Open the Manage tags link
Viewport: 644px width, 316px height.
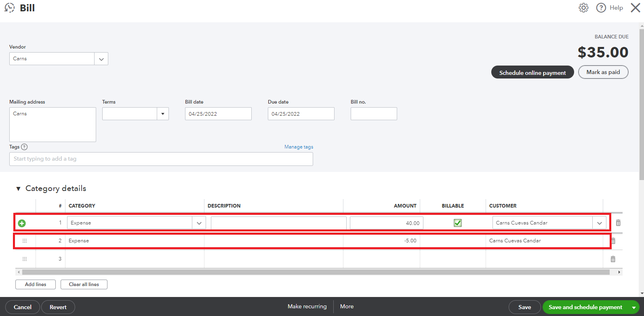pos(299,147)
